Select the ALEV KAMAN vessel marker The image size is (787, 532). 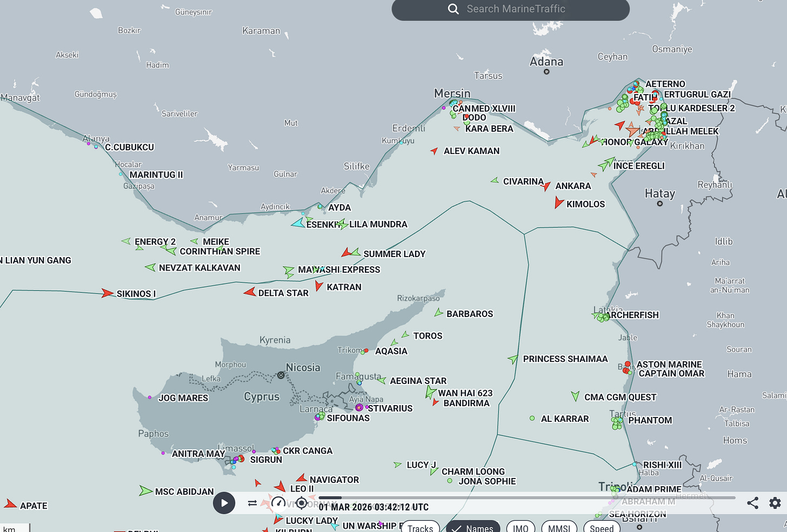coord(434,151)
